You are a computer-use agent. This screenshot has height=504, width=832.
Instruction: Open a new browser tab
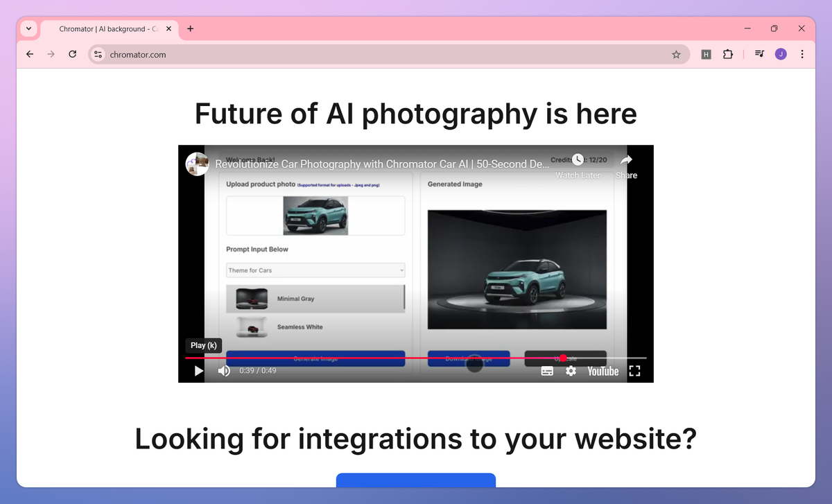191,29
